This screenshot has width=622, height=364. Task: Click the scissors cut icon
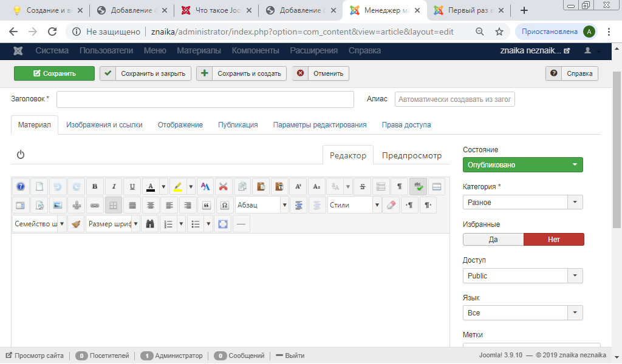224,187
